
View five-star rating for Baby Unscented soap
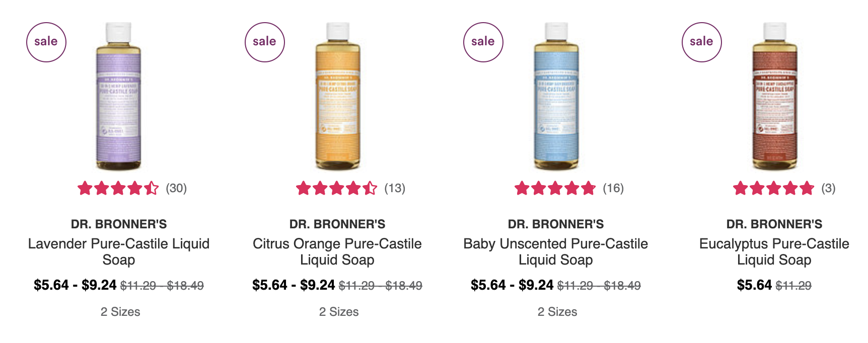pyautogui.click(x=555, y=189)
